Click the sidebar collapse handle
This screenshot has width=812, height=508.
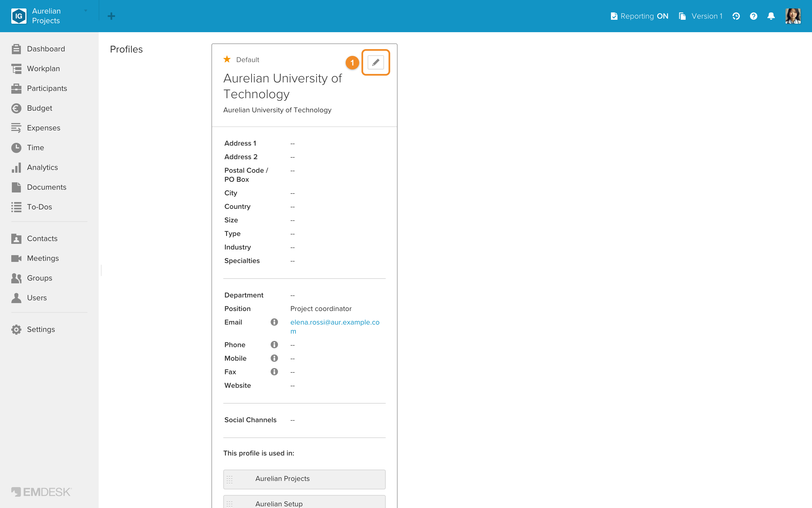point(101,270)
